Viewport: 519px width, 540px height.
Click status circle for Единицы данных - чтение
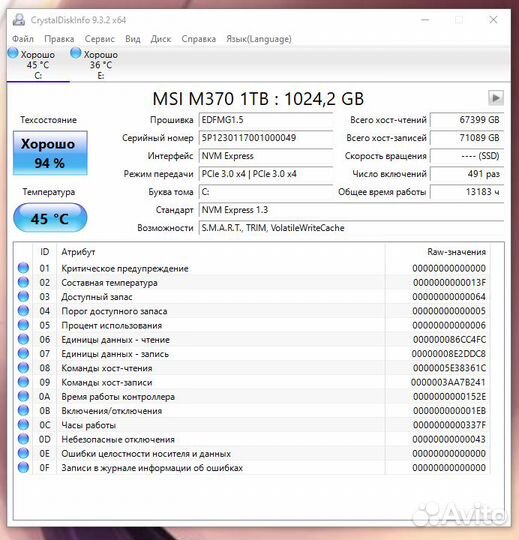pos(23,339)
